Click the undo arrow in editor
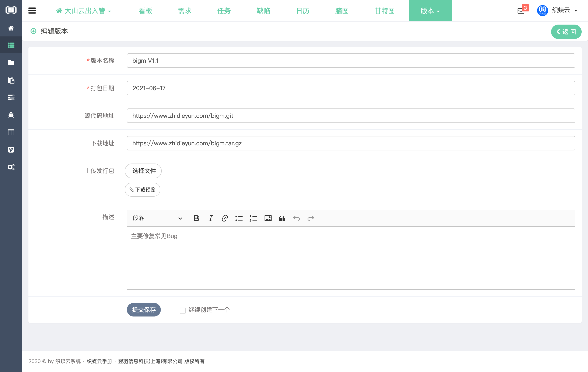This screenshot has width=588, height=372. click(297, 218)
